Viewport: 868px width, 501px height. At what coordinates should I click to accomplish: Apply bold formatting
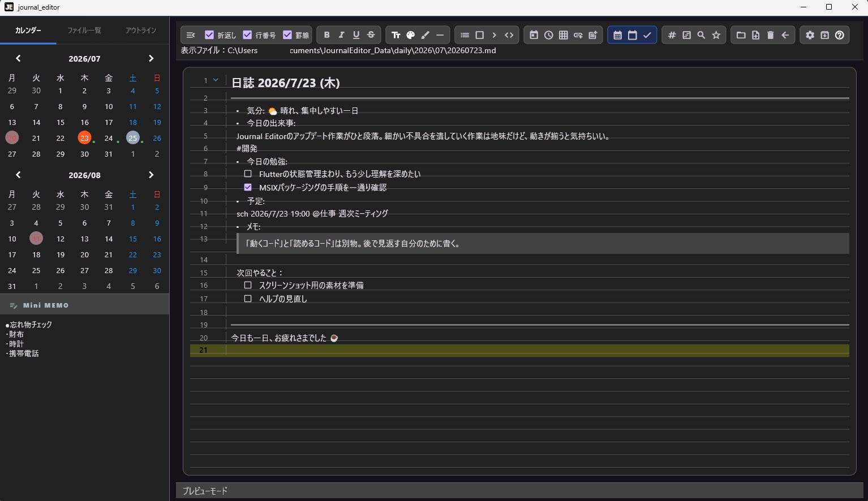point(326,35)
